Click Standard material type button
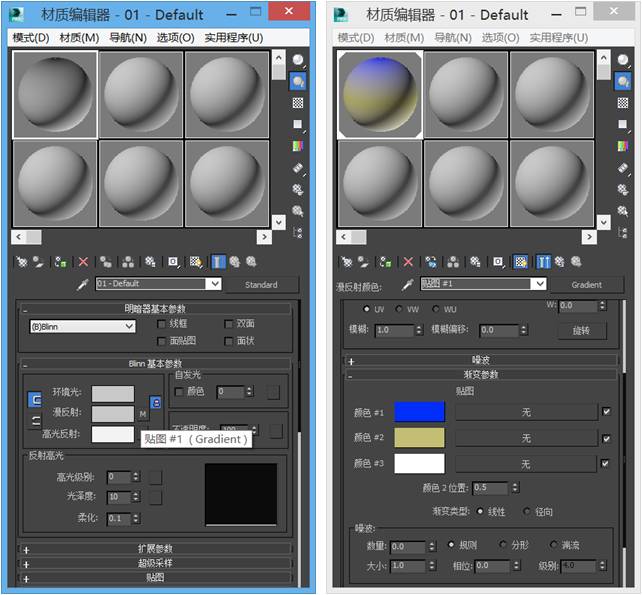Screen dimensions: 642x595 pos(261,285)
